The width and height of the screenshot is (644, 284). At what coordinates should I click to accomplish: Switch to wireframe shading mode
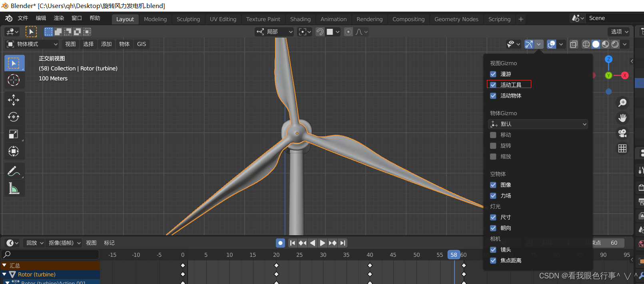586,44
